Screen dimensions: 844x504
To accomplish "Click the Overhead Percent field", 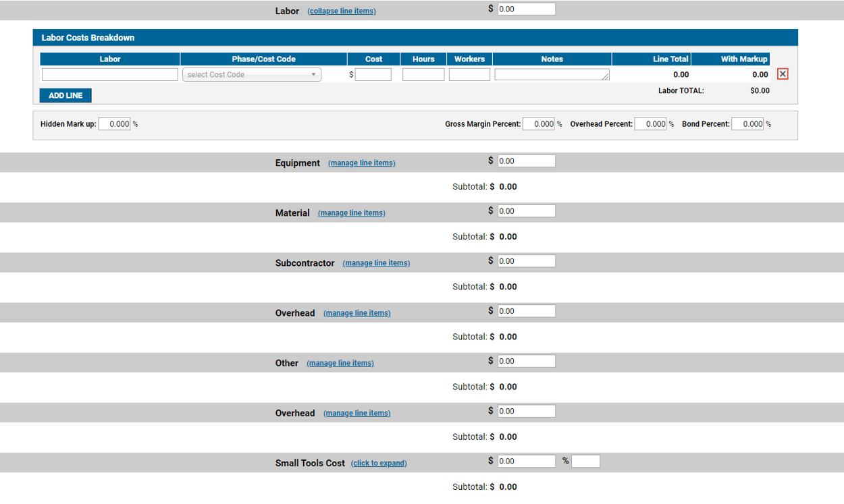I will 651,124.
